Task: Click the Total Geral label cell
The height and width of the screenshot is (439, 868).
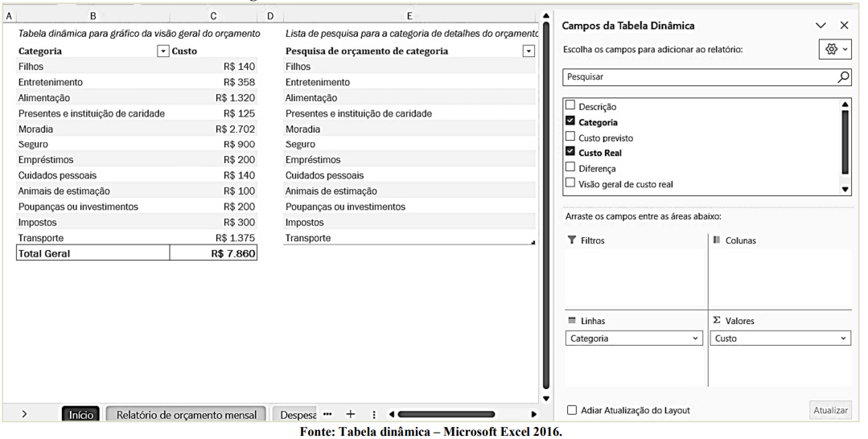Action: click(x=93, y=253)
